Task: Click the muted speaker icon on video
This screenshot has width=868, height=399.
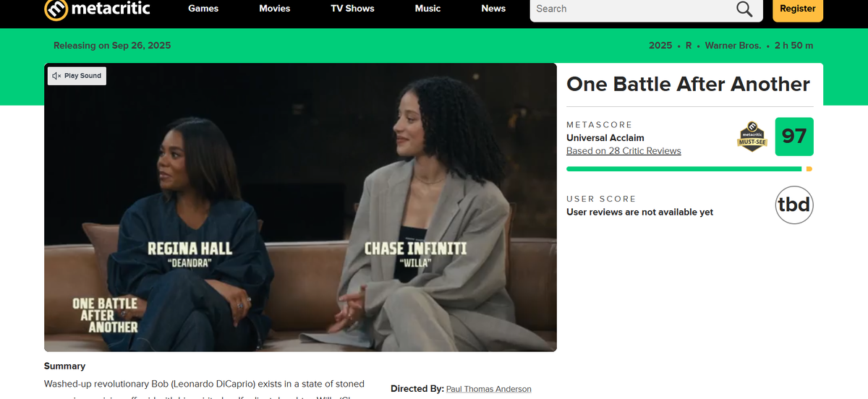Action: point(56,76)
